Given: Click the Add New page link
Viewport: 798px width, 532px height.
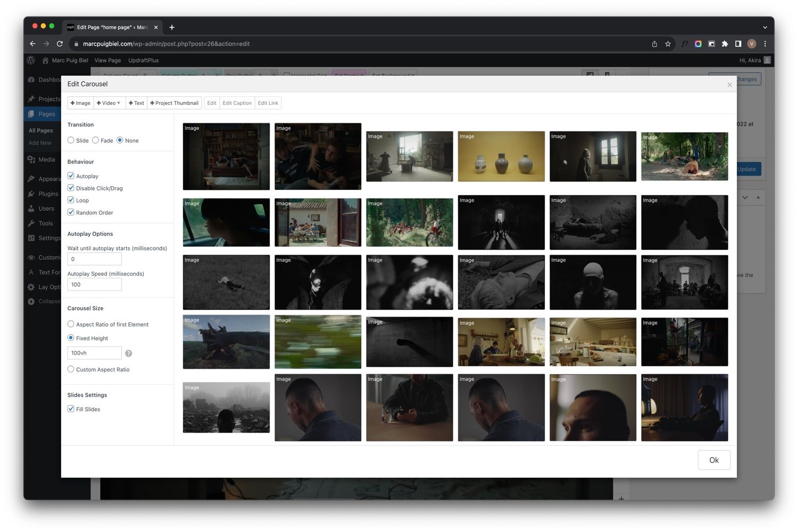Looking at the screenshot, I should (x=39, y=143).
